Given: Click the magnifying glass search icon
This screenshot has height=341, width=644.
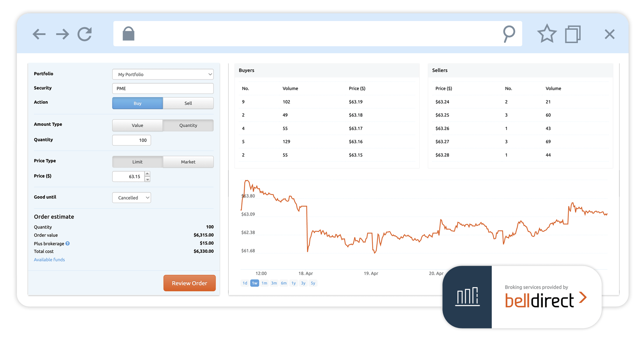Looking at the screenshot, I should tap(509, 34).
